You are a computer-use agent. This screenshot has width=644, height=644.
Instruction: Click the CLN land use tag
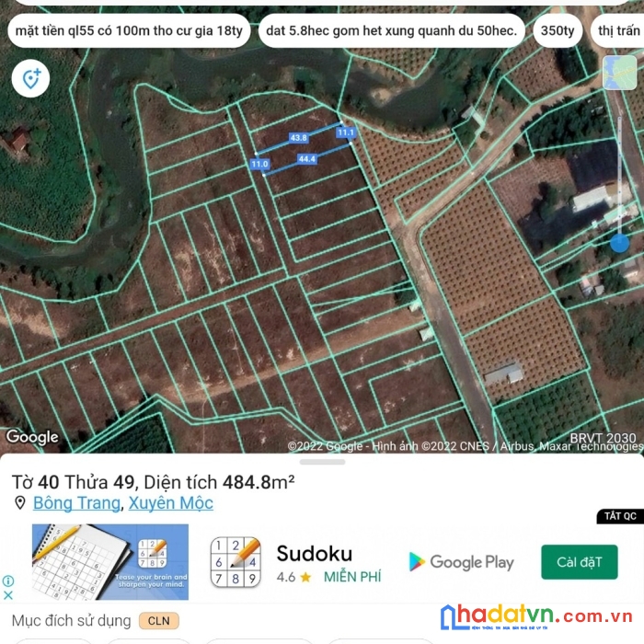[158, 621]
